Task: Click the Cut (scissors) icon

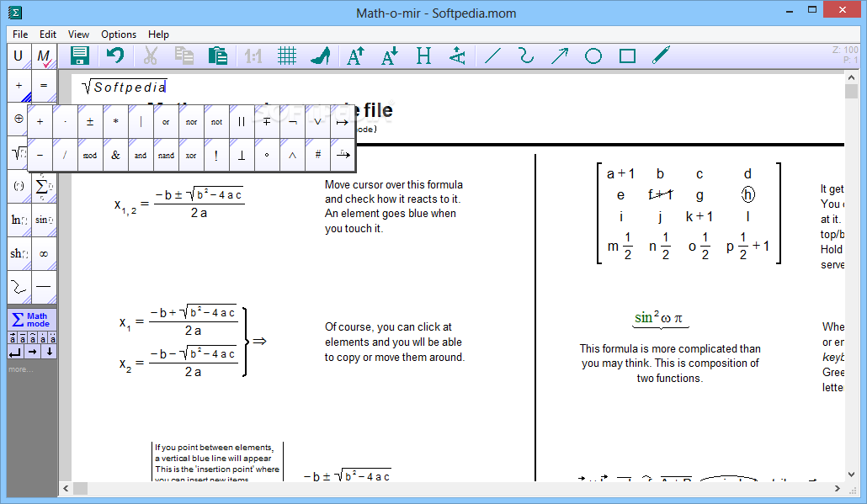Action: pos(151,56)
